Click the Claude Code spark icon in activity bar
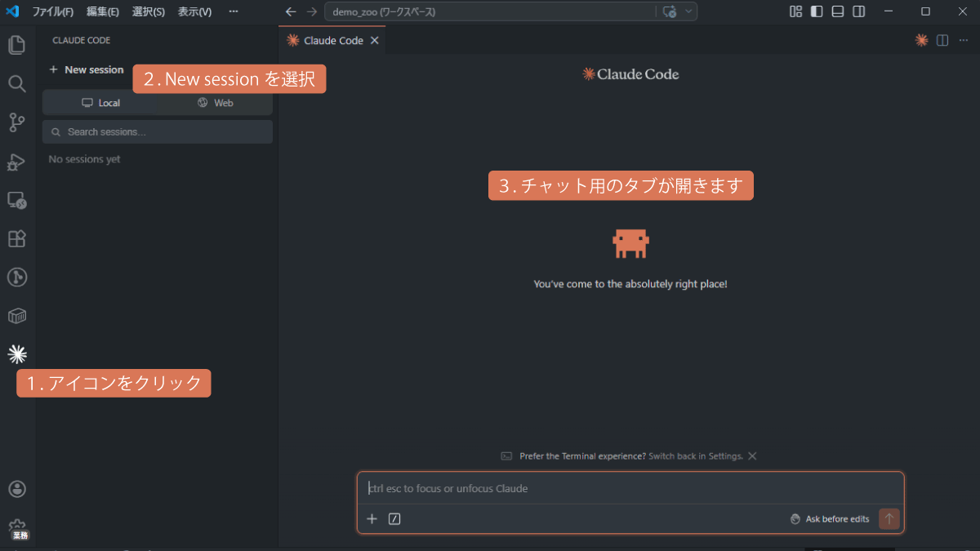The width and height of the screenshot is (980, 551). [17, 353]
